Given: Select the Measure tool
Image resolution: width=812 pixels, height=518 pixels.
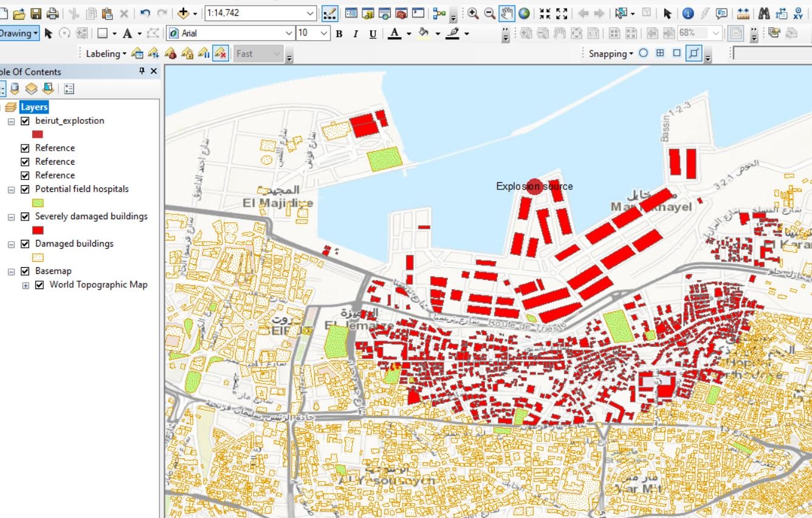Looking at the screenshot, I should click(x=744, y=13).
